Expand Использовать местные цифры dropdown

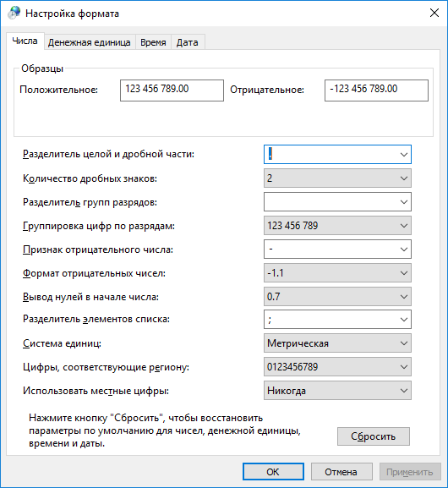click(x=337, y=390)
